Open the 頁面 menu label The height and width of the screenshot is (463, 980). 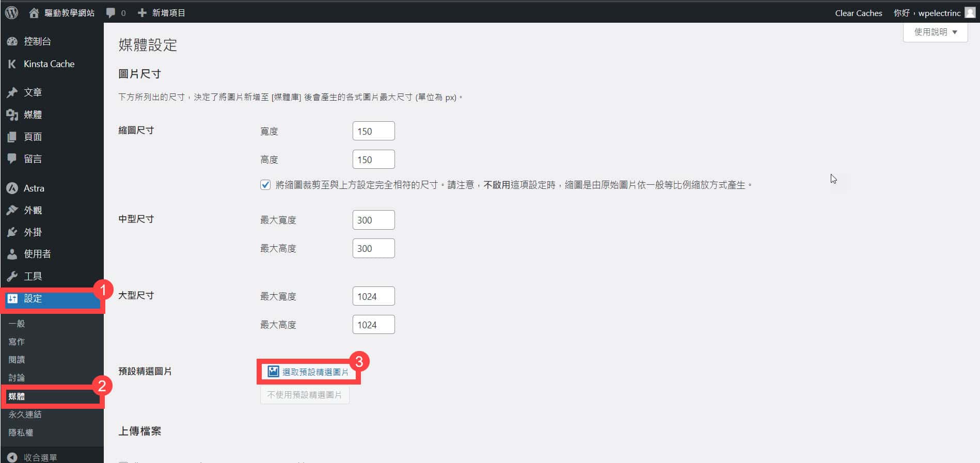[x=33, y=137]
